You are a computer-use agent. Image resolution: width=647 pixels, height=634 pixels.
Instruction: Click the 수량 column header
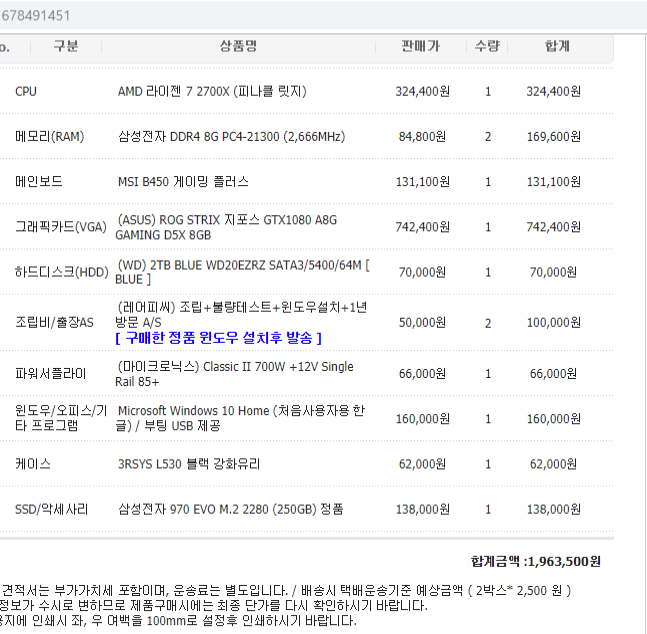(x=487, y=46)
